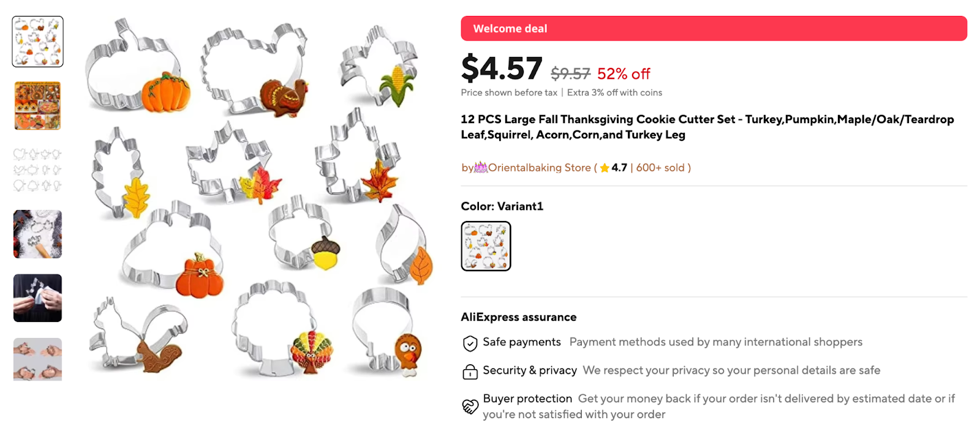Click the Security & privacy padlock icon
The height and width of the screenshot is (445, 980).
point(469,371)
